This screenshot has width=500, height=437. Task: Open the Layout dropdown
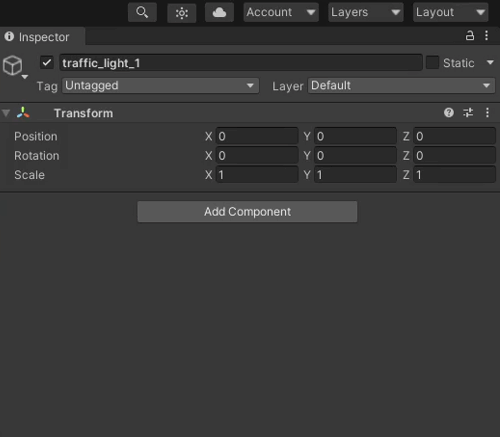click(x=450, y=13)
